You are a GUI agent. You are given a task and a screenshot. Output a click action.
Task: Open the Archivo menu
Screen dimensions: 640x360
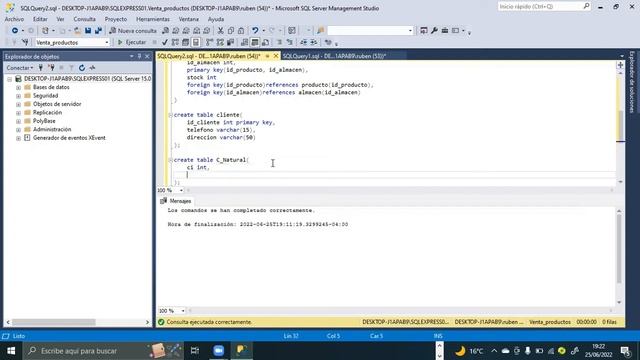(x=14, y=19)
